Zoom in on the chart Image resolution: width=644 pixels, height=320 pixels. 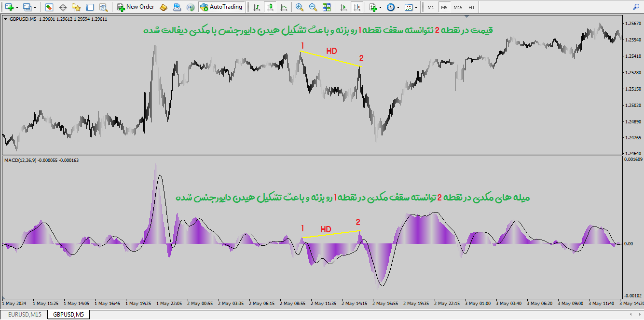click(300, 7)
